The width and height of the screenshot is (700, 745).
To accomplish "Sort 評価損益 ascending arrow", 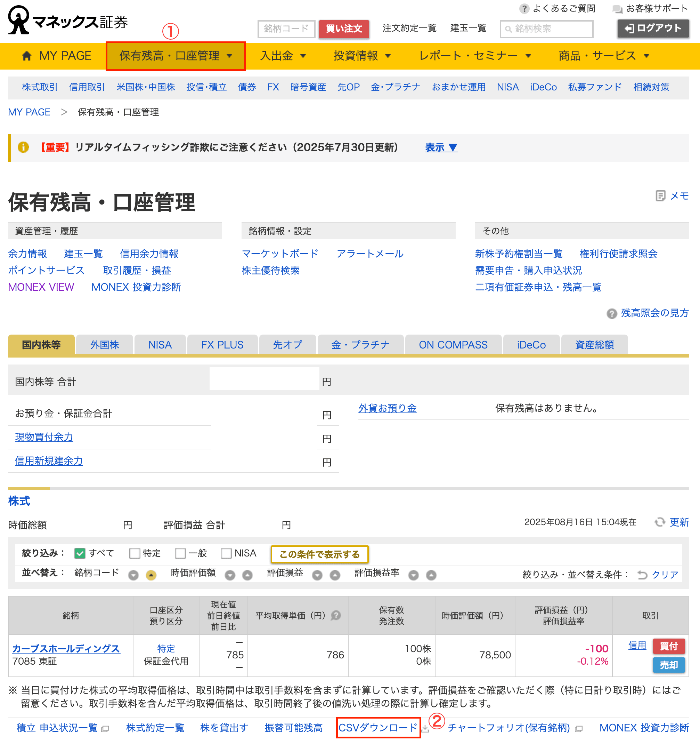I will point(335,575).
